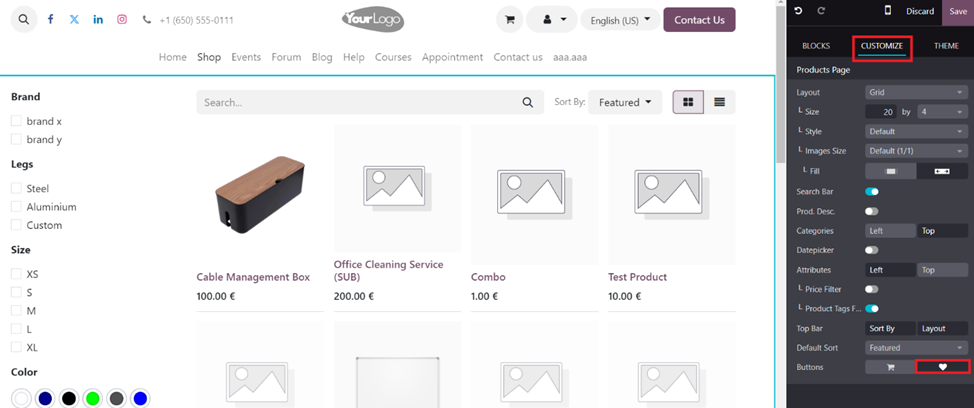Open the Test Product link
The height and width of the screenshot is (408, 974).
pyautogui.click(x=637, y=277)
